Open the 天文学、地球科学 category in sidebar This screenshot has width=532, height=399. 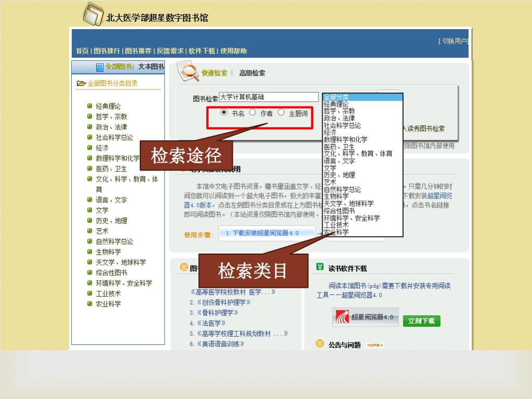pos(121,262)
